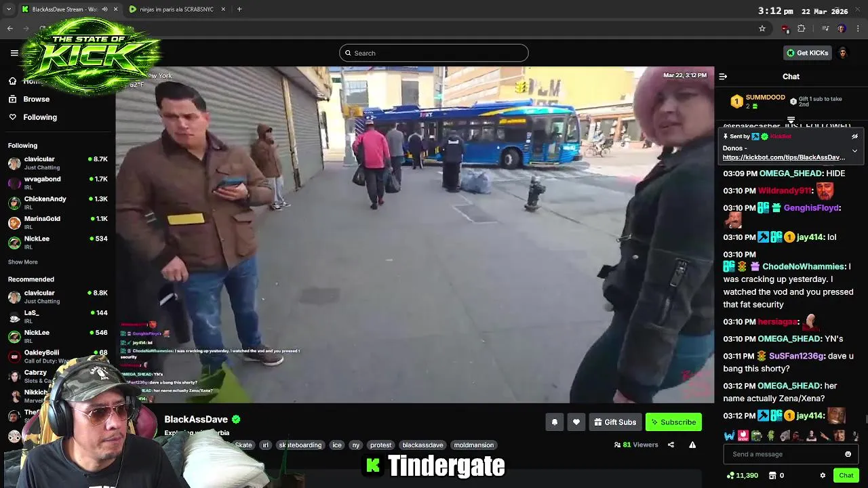868x488 pixels.
Task: Click GenghisFloyd username in chat
Action: [x=811, y=208]
